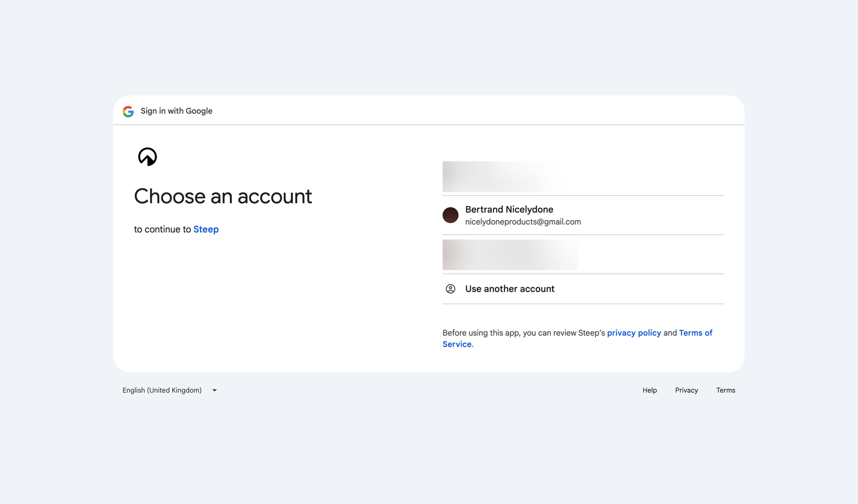
Task: Choose the nicelydoneproducts@gmail.com email address
Action: point(523,222)
